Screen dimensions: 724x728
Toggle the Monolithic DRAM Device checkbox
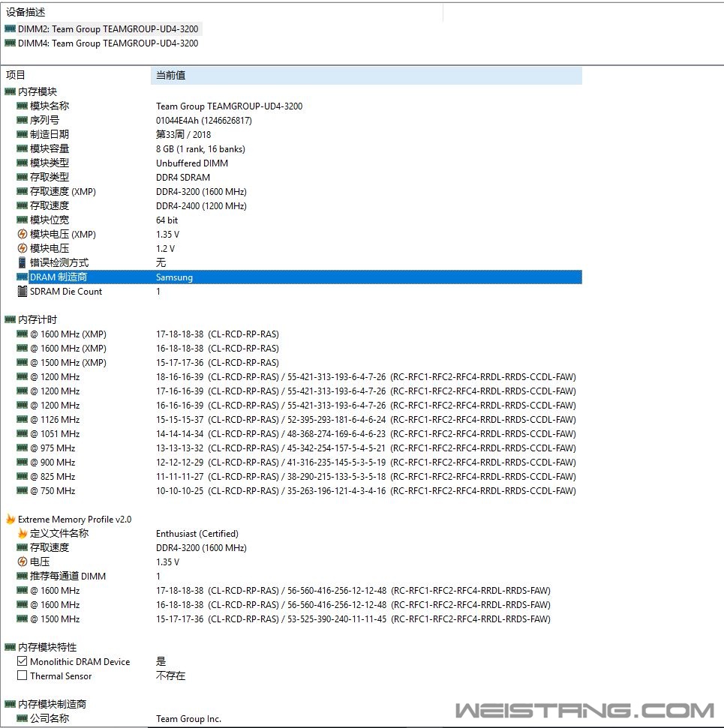point(22,661)
